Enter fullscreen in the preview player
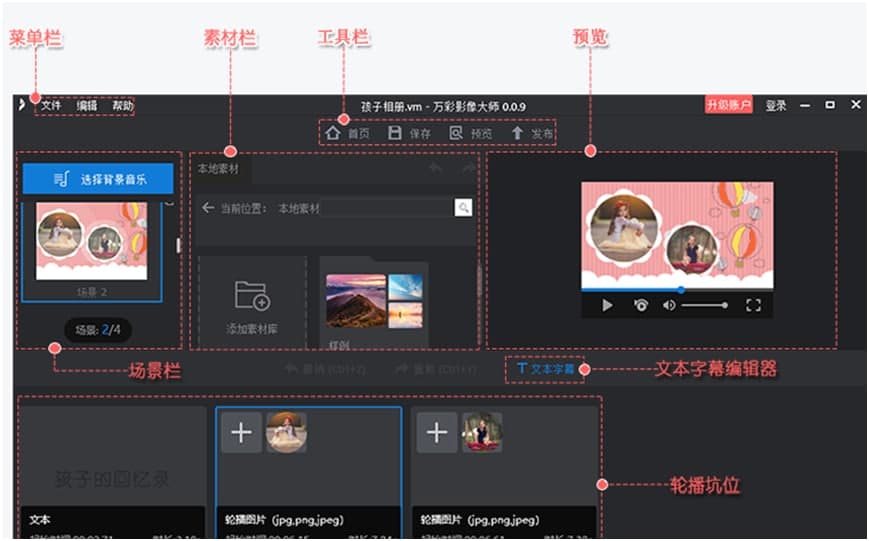 click(753, 305)
